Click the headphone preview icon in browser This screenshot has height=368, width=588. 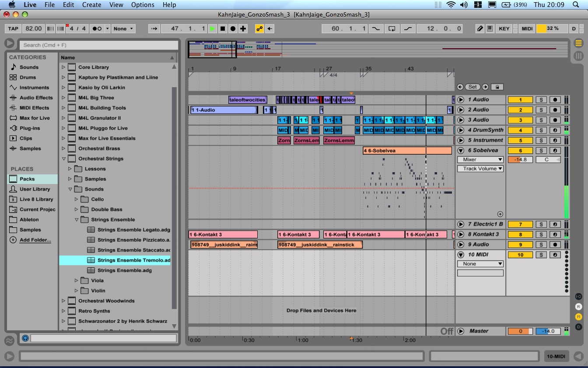click(x=25, y=338)
